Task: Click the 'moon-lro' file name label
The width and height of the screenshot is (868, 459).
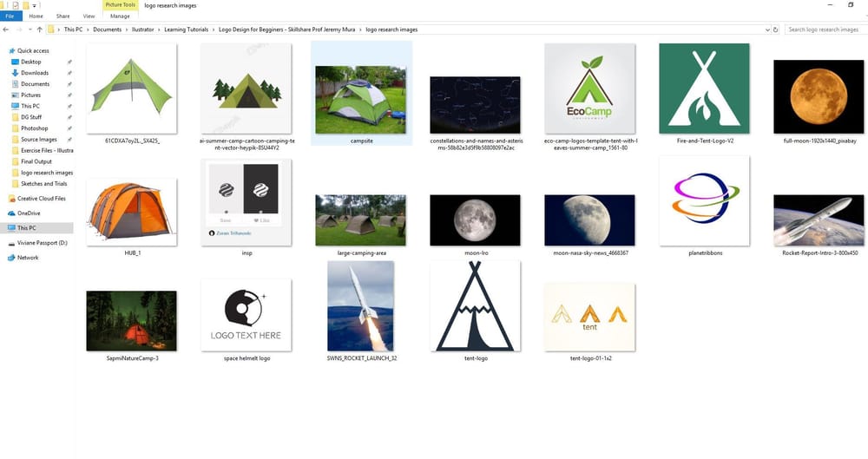Action: (x=476, y=253)
